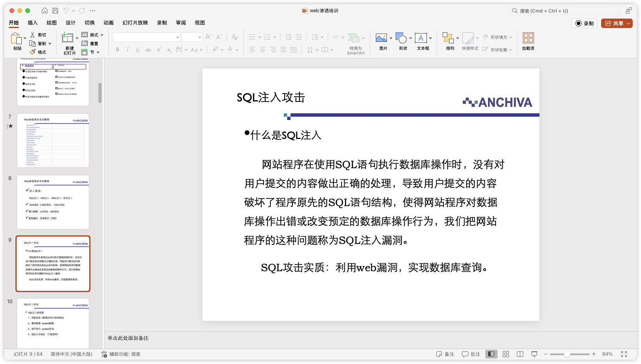Click the Add-ins (加载项) icon
This screenshot has height=364, width=641.
[528, 38]
